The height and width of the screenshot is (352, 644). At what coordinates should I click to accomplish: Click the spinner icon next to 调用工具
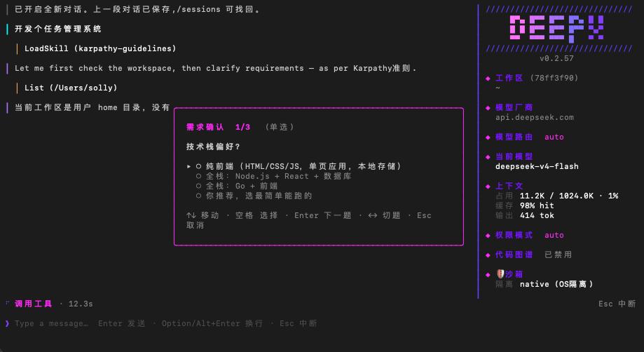pos(8,303)
